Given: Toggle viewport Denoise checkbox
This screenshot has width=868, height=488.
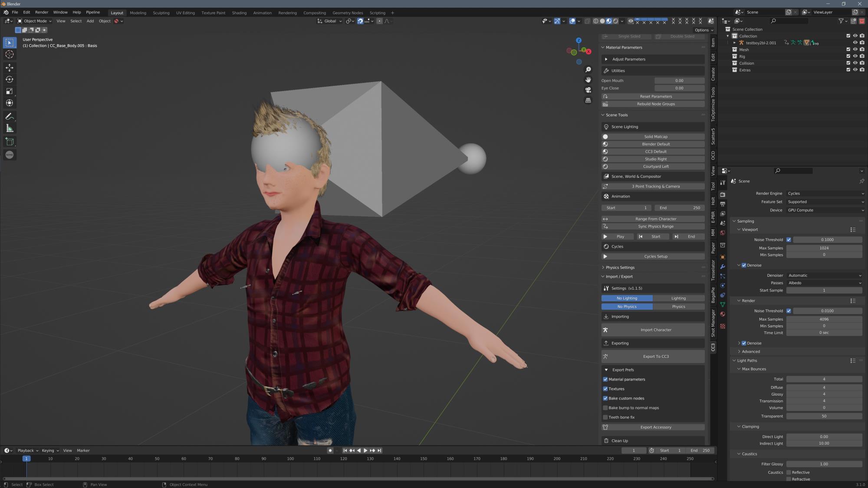Looking at the screenshot, I should (x=744, y=265).
